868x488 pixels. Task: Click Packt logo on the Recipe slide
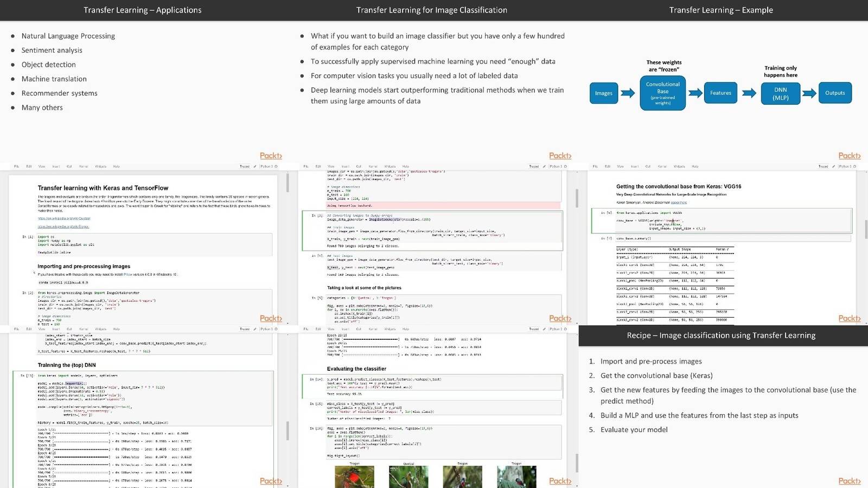(x=850, y=481)
